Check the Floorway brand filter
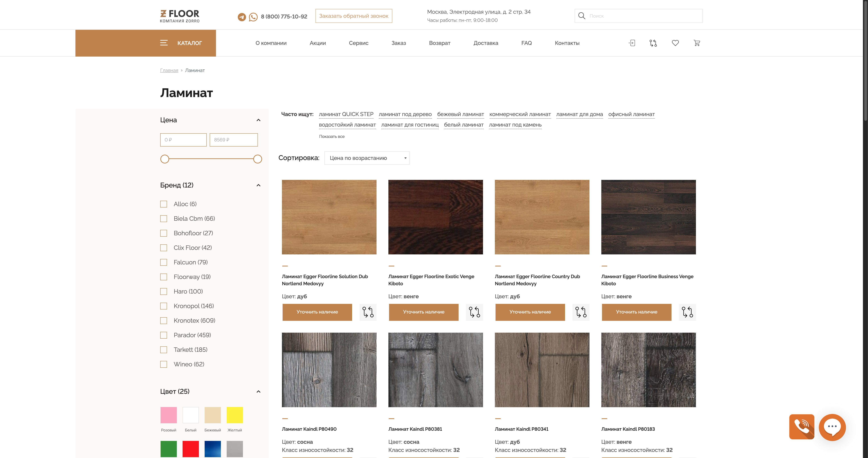Viewport: 868px width, 458px height. pyautogui.click(x=164, y=277)
